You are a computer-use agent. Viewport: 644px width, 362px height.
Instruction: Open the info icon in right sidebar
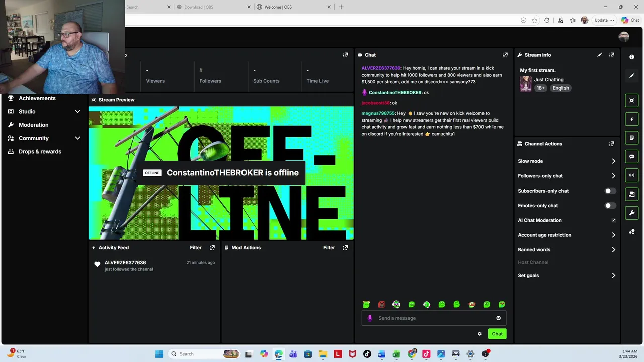coord(632,57)
